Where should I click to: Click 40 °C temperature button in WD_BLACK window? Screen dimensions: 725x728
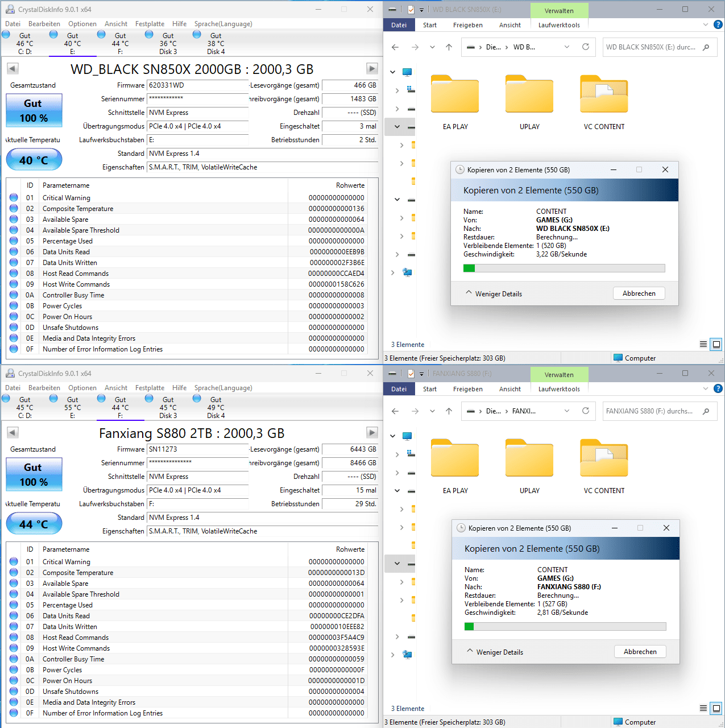click(x=34, y=160)
